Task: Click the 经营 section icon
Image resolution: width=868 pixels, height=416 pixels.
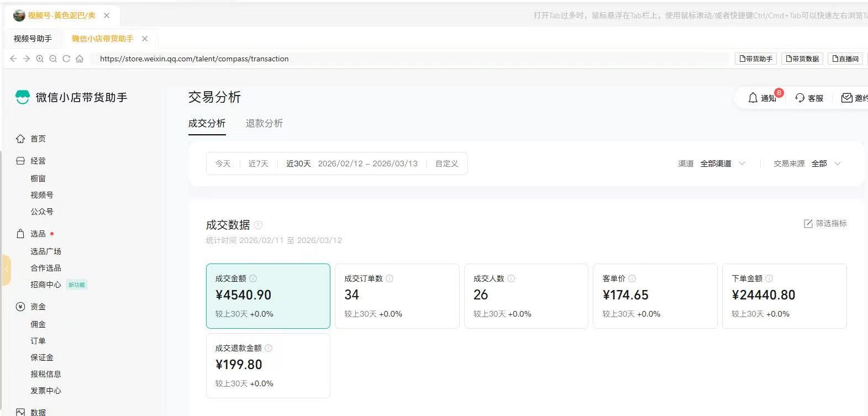Action: click(20, 161)
